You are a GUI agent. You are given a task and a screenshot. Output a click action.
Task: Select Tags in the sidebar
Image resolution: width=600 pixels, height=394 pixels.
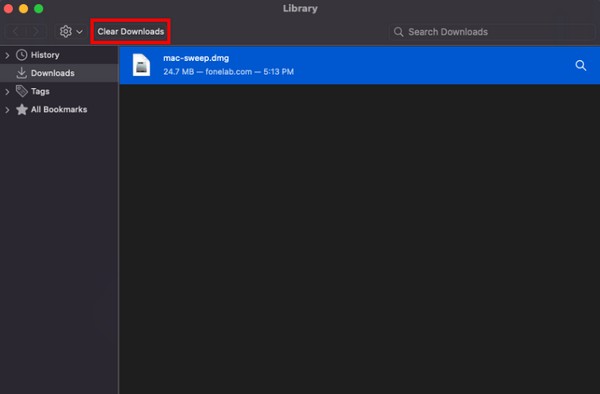(x=40, y=91)
